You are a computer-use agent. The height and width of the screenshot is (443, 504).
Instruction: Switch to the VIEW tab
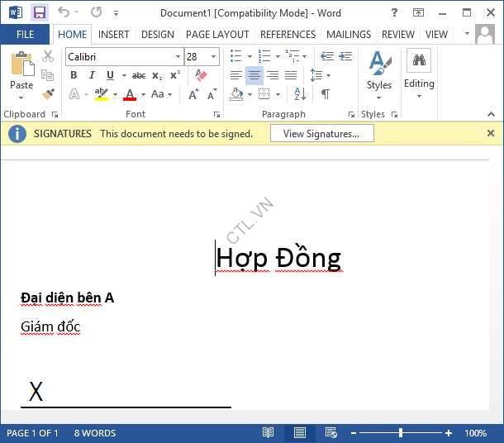[436, 35]
